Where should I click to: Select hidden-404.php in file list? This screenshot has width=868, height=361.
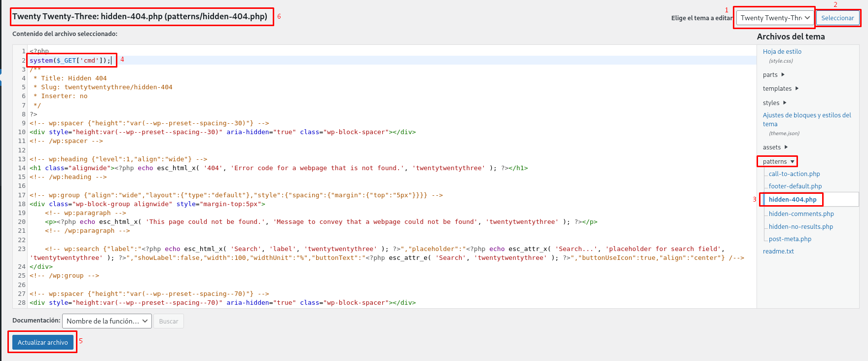pyautogui.click(x=793, y=200)
